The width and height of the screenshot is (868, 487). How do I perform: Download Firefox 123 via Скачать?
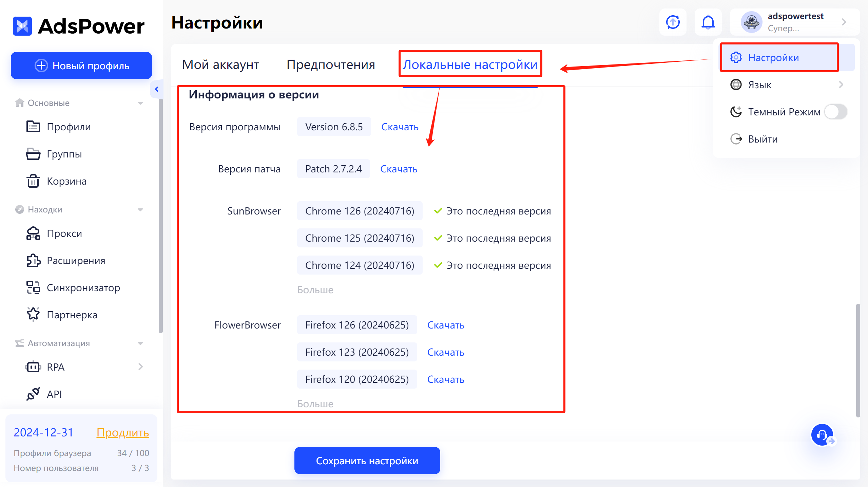coord(446,352)
